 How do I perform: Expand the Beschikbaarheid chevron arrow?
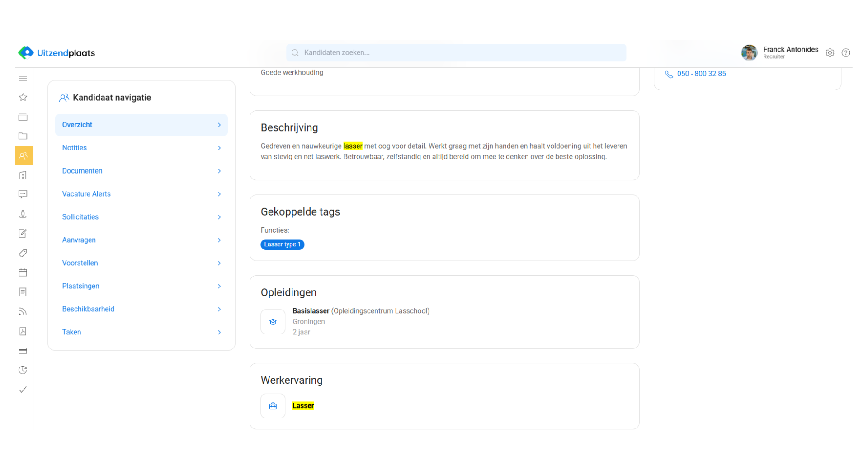click(x=219, y=309)
